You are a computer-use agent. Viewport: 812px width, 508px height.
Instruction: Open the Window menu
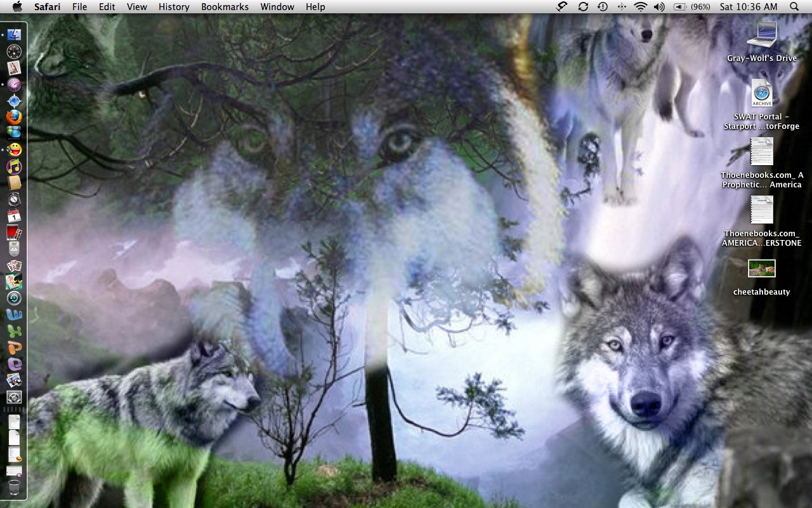tap(277, 6)
